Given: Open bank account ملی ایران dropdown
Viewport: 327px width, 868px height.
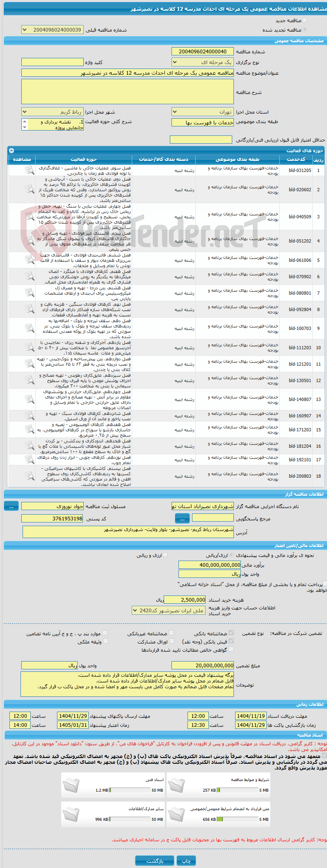Looking at the screenshot, I should pos(169,610).
